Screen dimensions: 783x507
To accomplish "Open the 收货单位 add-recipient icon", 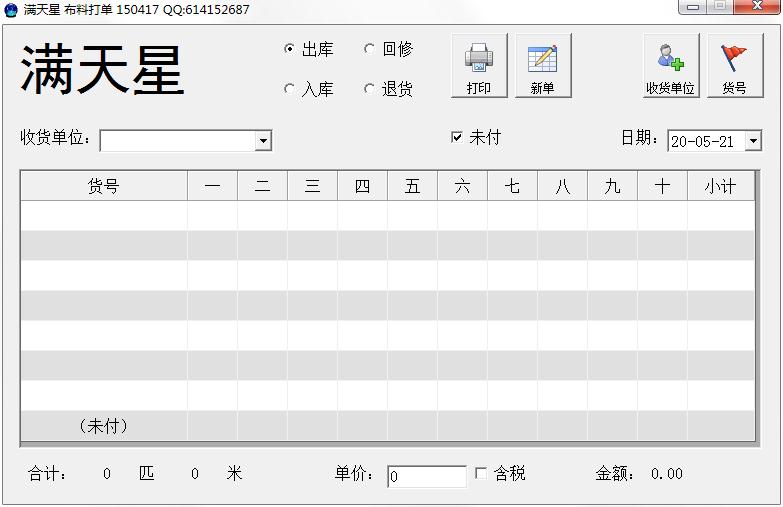I will (670, 66).
